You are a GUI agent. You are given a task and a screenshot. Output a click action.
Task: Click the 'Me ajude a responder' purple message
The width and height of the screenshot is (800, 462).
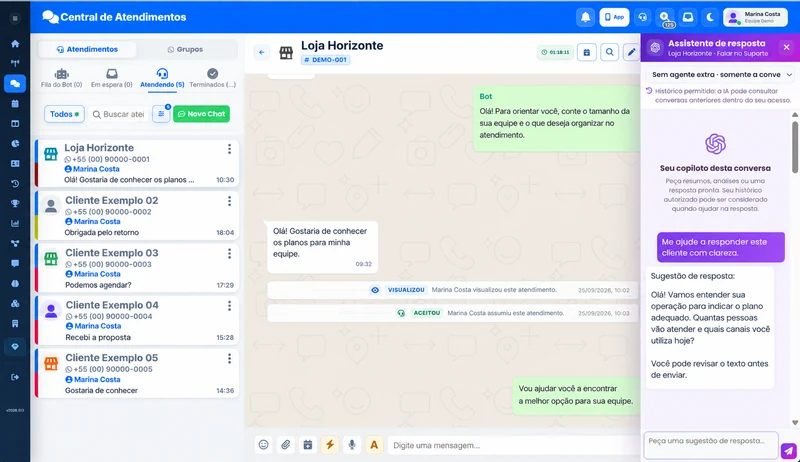tap(720, 247)
